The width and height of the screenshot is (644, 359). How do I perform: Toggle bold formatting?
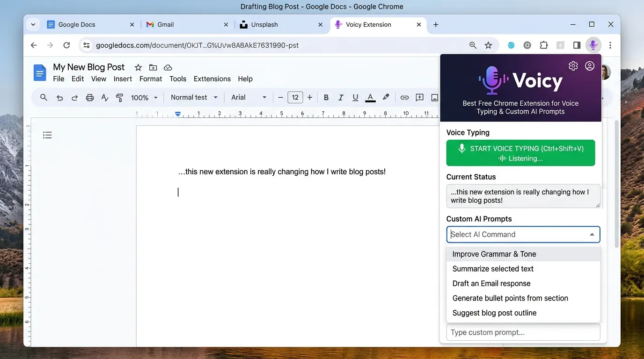326,97
